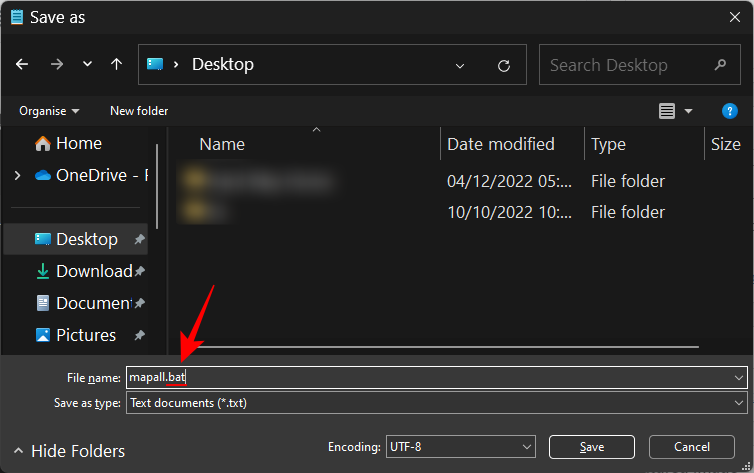Image resolution: width=754 pixels, height=473 pixels.
Task: Unpin Desktop via its pin icon
Action: coord(139,239)
